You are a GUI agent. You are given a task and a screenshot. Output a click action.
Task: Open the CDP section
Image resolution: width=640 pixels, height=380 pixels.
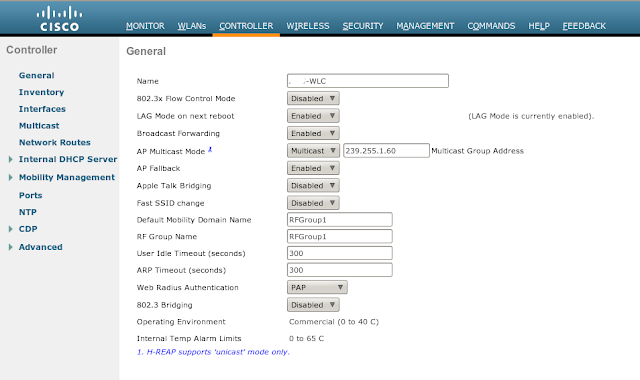tap(28, 229)
